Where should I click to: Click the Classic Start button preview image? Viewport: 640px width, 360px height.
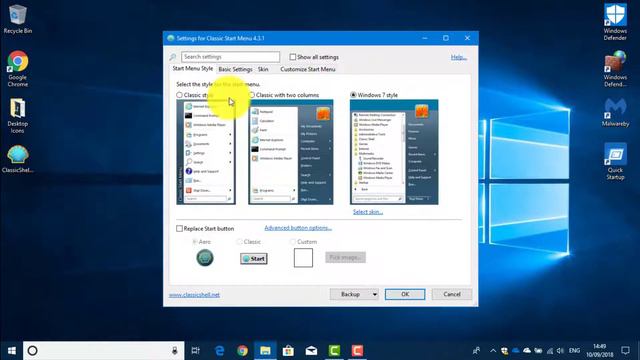254,258
